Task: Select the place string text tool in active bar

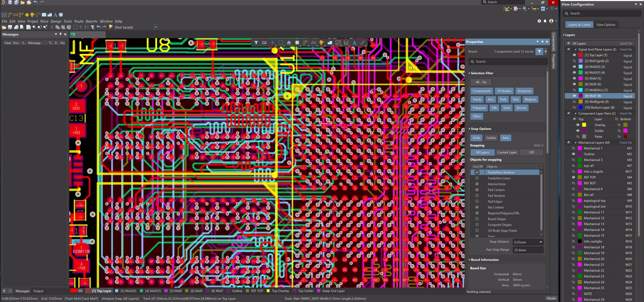Action: coord(354,43)
